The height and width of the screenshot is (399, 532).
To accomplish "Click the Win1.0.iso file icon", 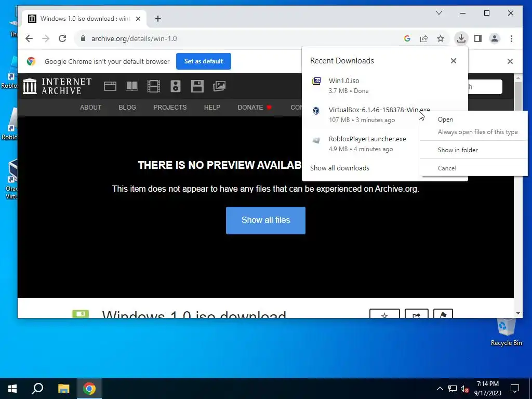I will point(316,81).
